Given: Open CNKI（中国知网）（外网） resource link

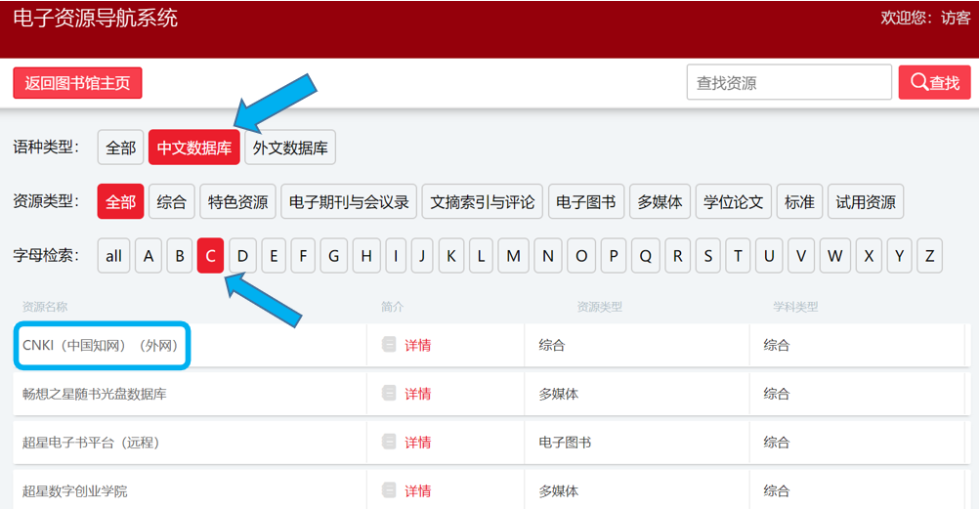Looking at the screenshot, I should coord(101,345).
